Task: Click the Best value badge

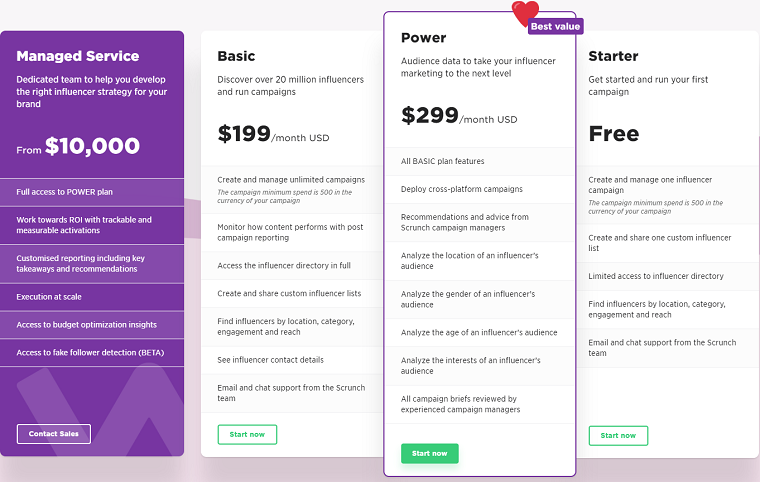Action: [555, 26]
